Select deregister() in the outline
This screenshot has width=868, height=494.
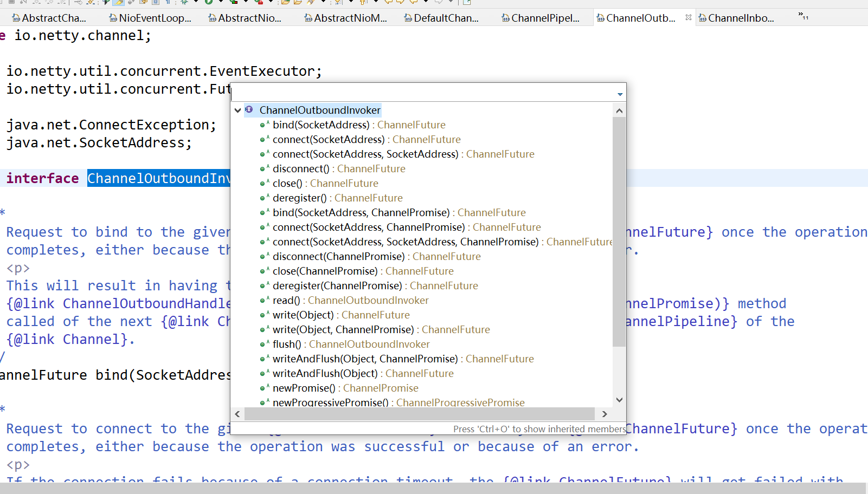coord(331,198)
